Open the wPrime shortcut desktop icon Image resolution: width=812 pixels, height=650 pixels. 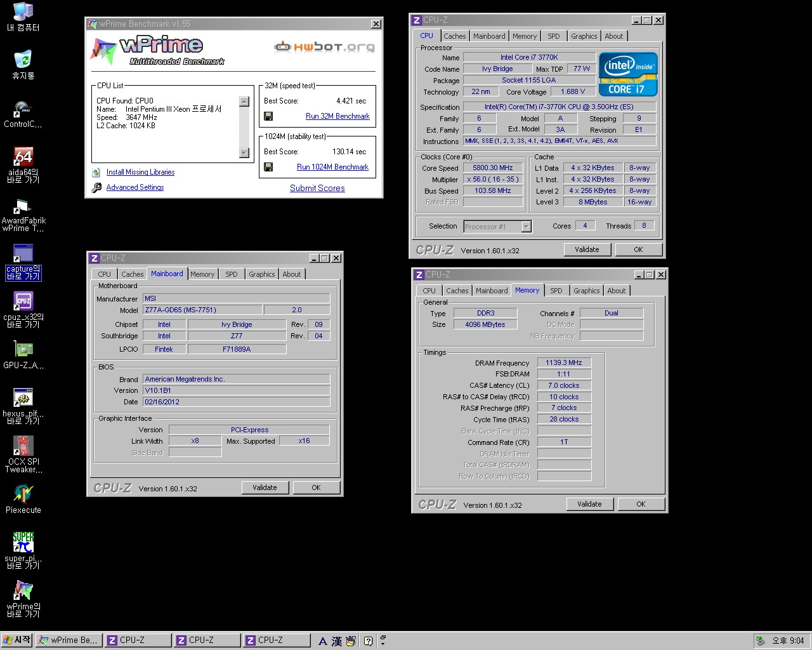point(23,599)
